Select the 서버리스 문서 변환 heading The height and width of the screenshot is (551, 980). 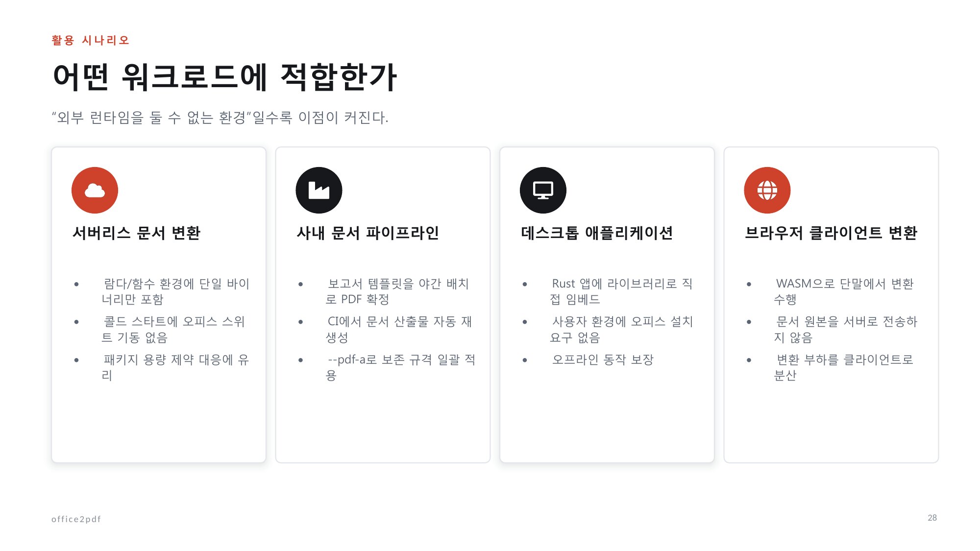(137, 233)
